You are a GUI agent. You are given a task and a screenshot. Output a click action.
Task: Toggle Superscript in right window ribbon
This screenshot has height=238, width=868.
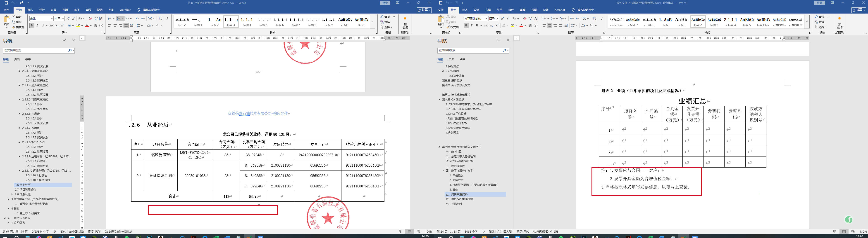pyautogui.click(x=497, y=26)
